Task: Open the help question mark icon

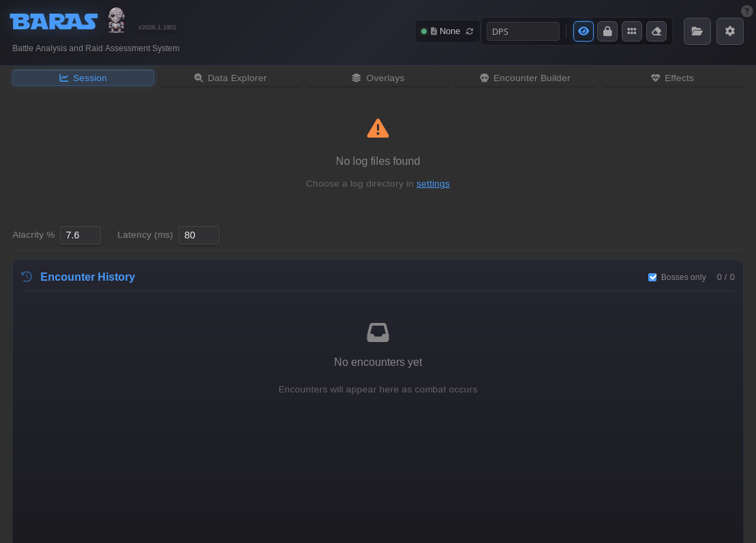Action: pyautogui.click(x=746, y=11)
